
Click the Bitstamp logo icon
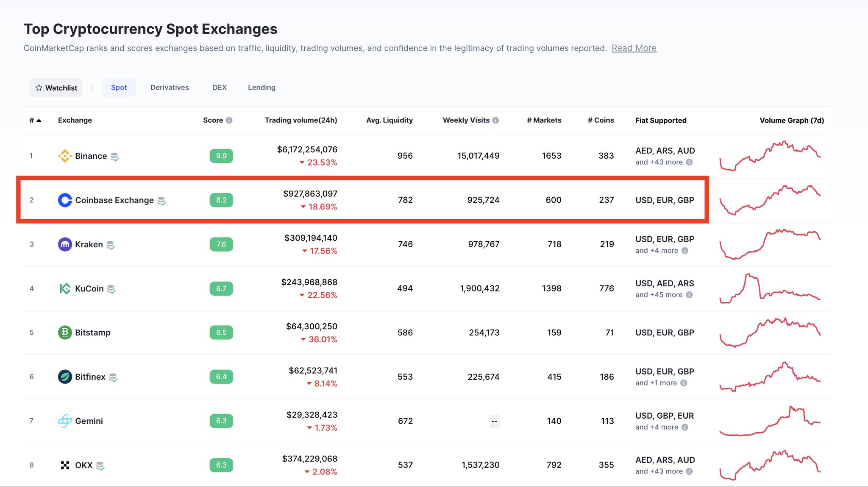click(65, 332)
